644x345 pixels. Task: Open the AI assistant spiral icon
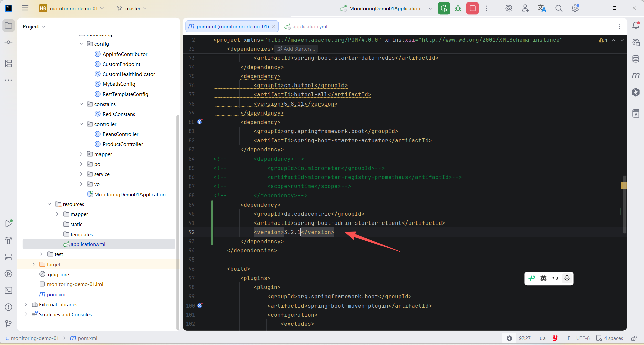pos(509,8)
